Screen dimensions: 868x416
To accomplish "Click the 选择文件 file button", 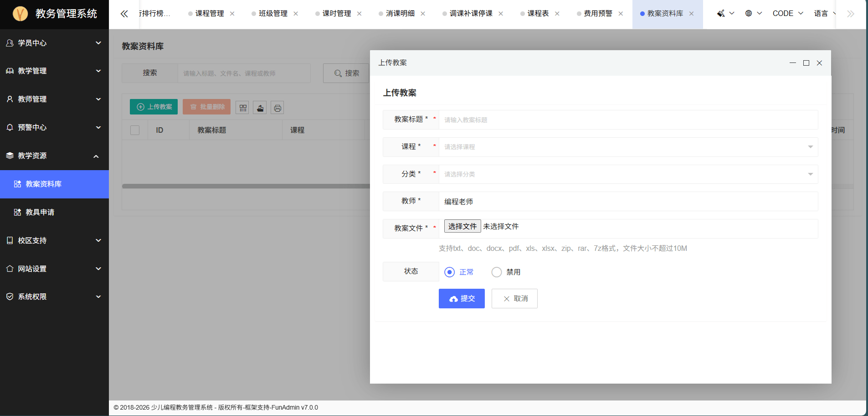I will 462,226.
